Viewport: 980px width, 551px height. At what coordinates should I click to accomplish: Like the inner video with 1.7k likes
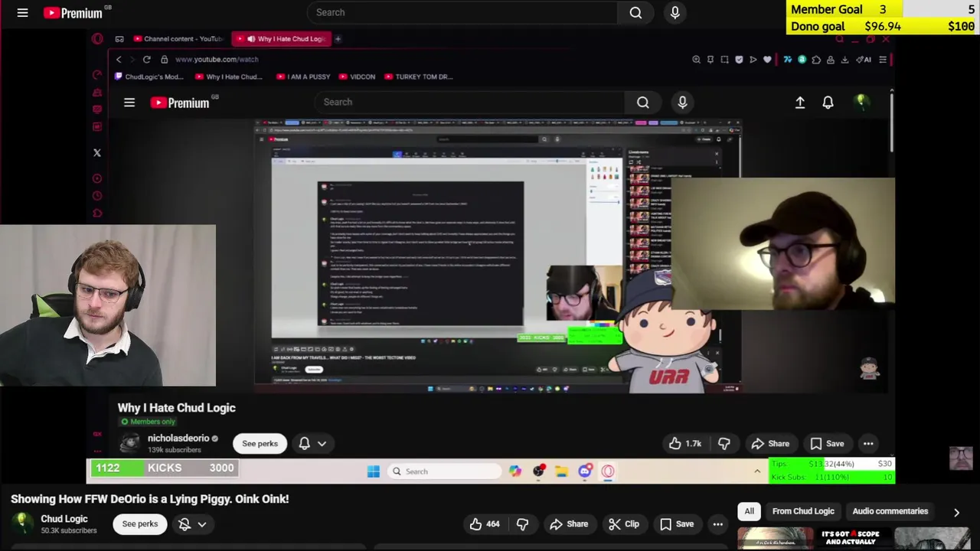click(x=685, y=444)
